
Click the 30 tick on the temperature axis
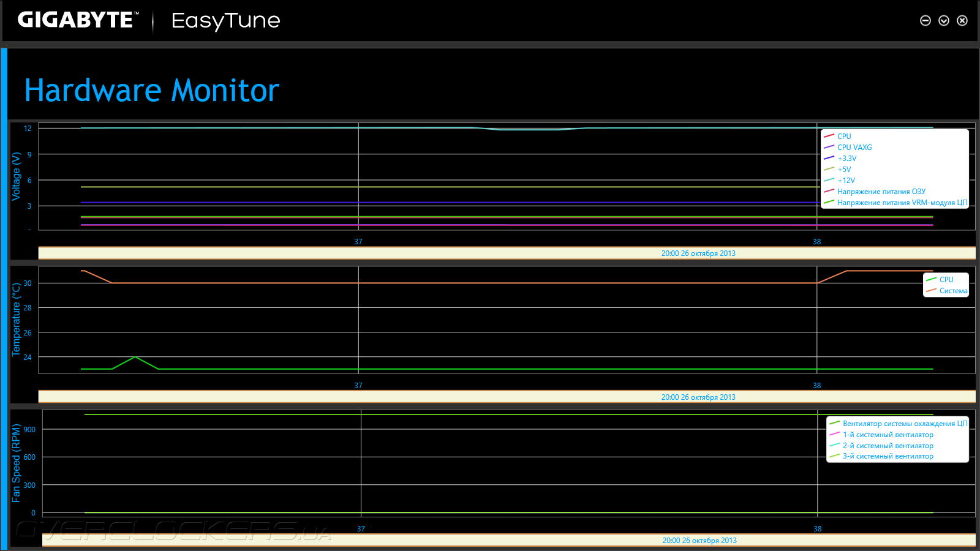[x=28, y=283]
